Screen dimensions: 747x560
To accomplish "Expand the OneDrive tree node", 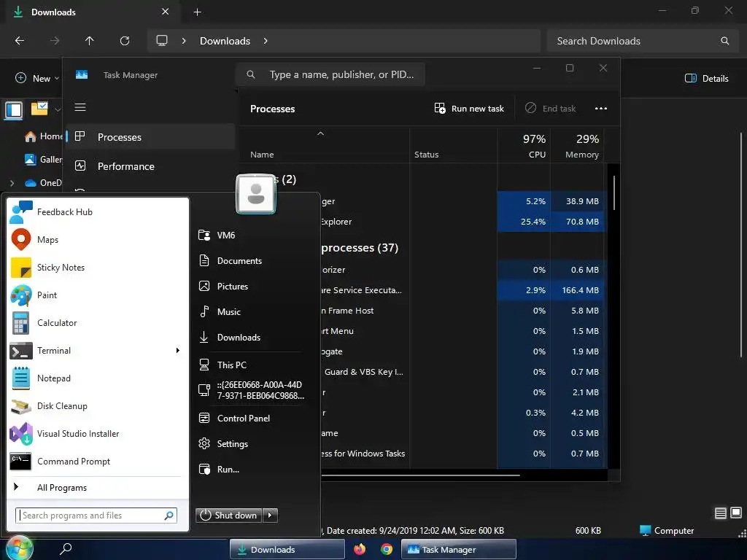I will [12, 183].
